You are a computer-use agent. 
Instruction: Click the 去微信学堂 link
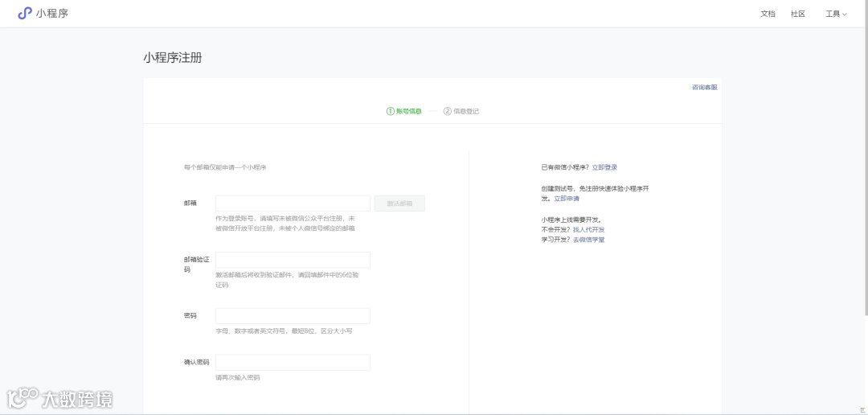pos(588,240)
